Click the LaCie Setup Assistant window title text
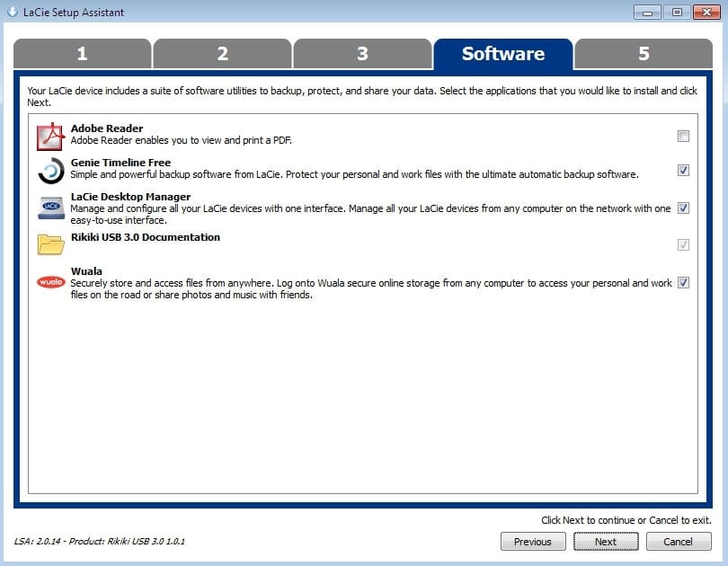The height and width of the screenshot is (566, 728). 74,13
